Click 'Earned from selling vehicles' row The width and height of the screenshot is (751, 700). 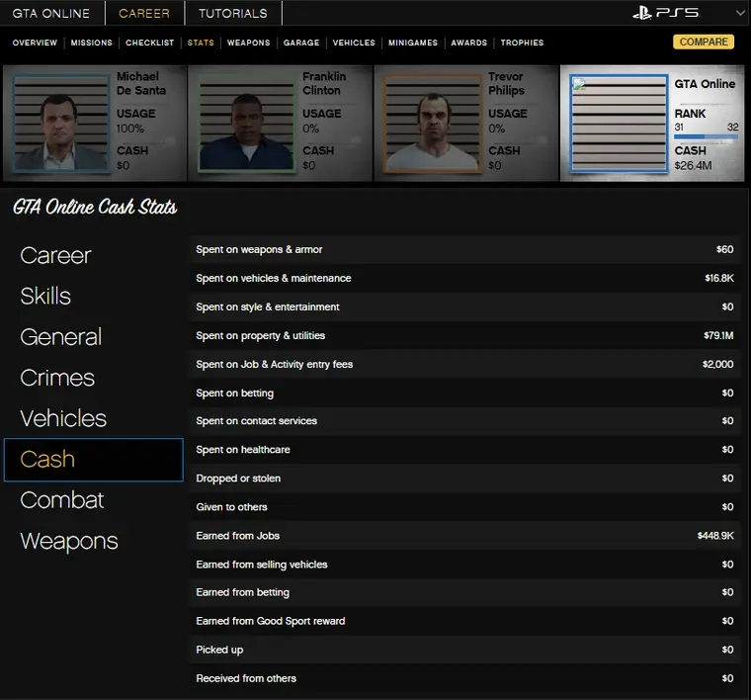point(465,565)
